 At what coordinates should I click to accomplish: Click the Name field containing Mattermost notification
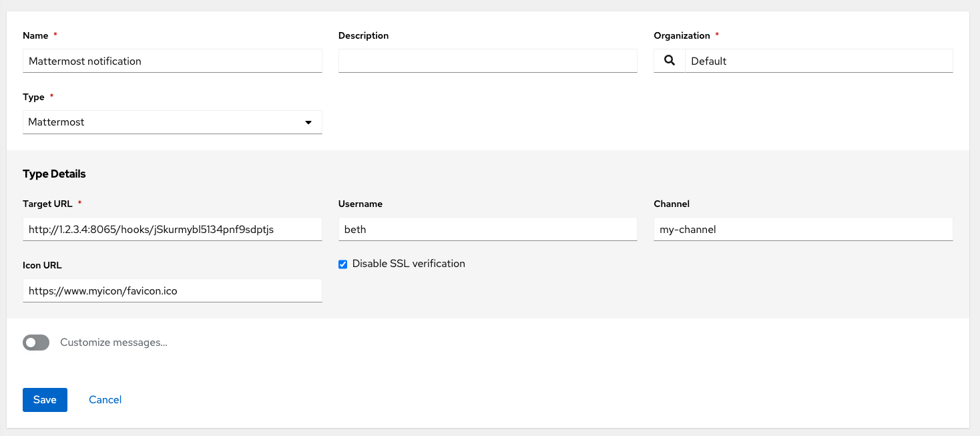tap(172, 61)
